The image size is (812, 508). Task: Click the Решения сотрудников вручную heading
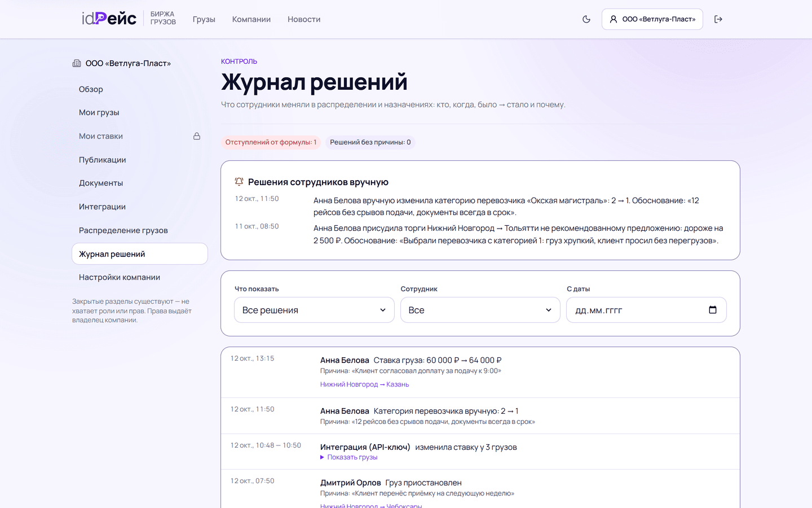(x=318, y=182)
